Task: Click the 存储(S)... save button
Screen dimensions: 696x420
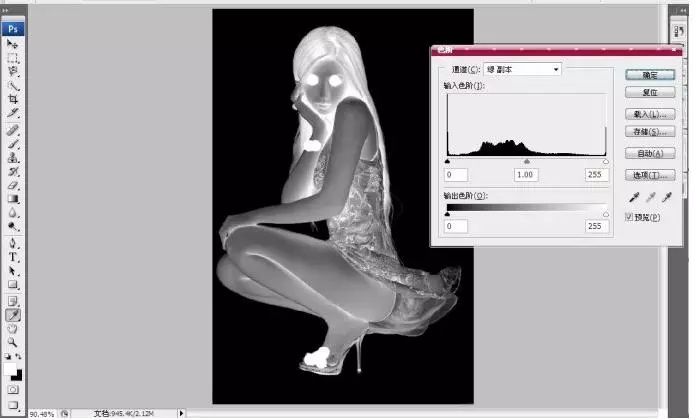Action: click(x=650, y=131)
